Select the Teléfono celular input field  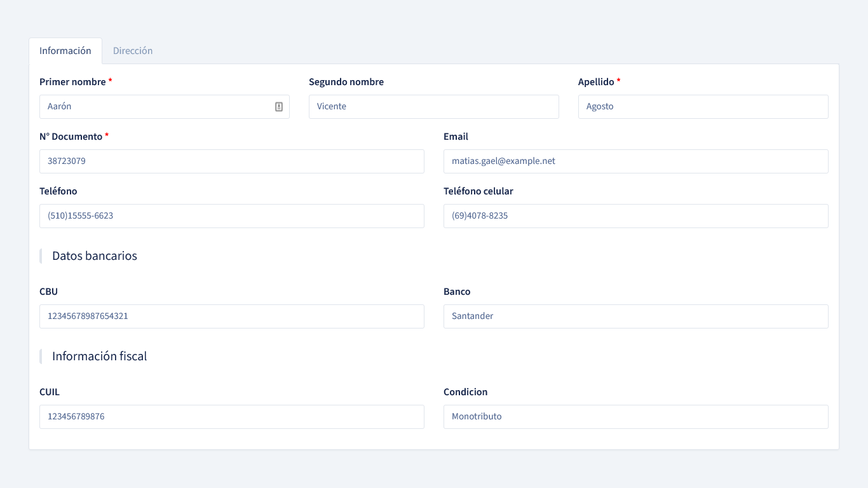coord(635,216)
